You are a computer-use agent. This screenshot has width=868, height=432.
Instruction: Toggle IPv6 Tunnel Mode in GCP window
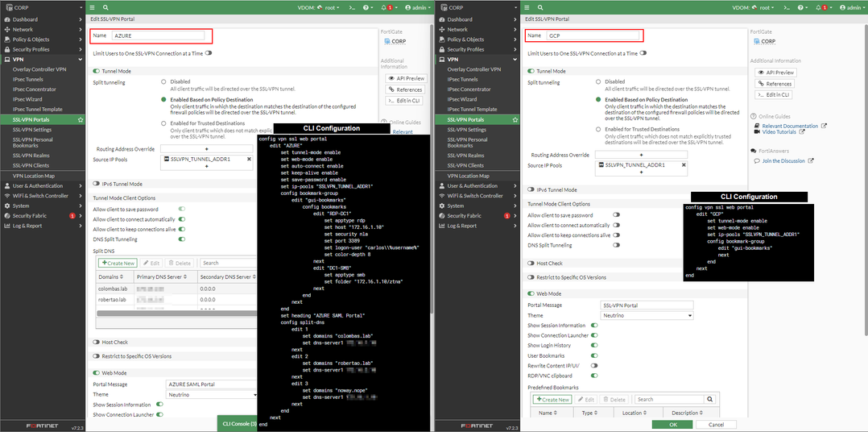point(531,189)
